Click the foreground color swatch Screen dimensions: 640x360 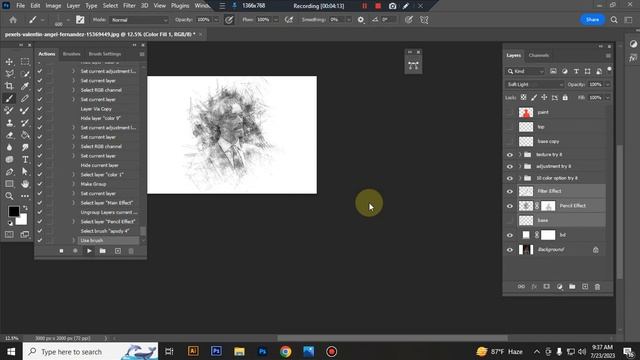pos(13,211)
